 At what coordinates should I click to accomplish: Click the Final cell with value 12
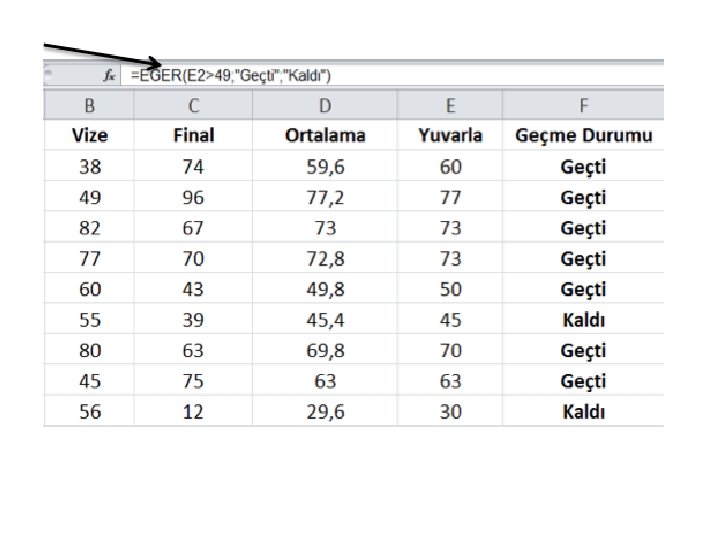point(193,412)
